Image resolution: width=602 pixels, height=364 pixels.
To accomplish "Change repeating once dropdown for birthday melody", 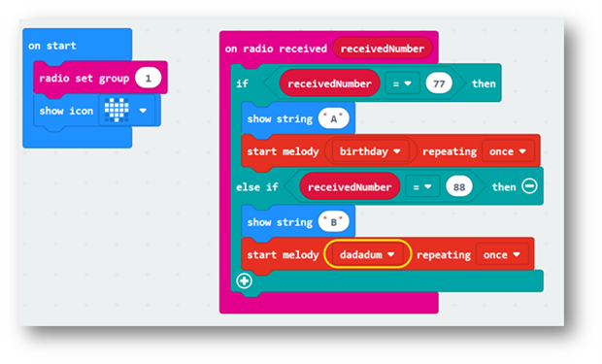I will coord(508,151).
